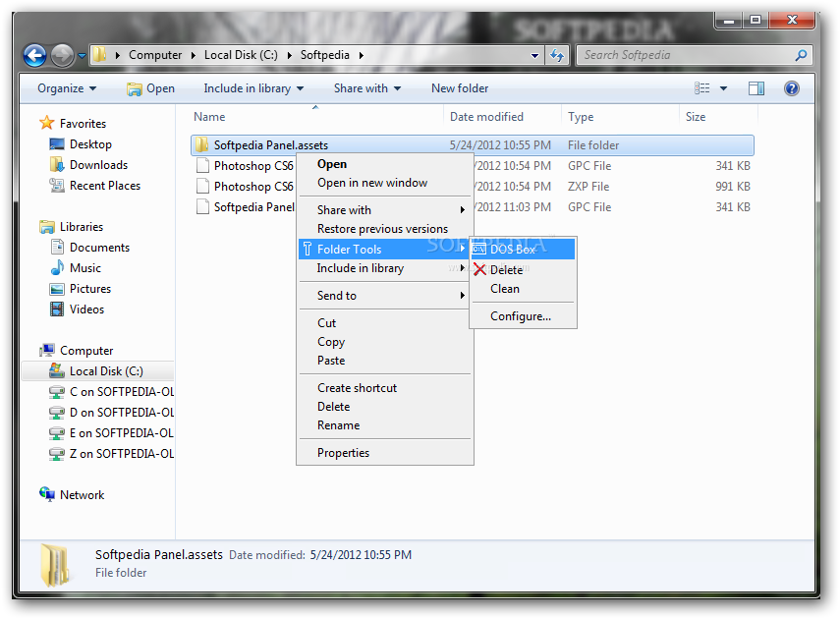Sort by Type column header
The image size is (840, 619).
pyautogui.click(x=620, y=117)
